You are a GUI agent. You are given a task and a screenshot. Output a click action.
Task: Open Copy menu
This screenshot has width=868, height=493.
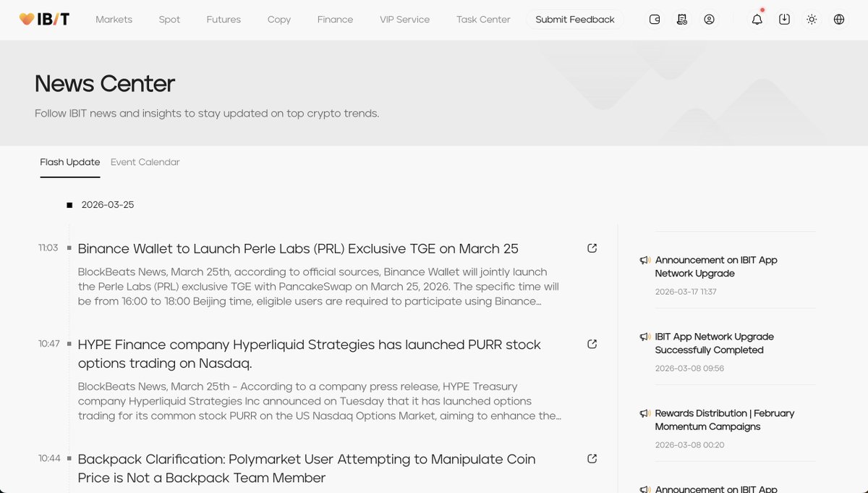[x=279, y=20]
